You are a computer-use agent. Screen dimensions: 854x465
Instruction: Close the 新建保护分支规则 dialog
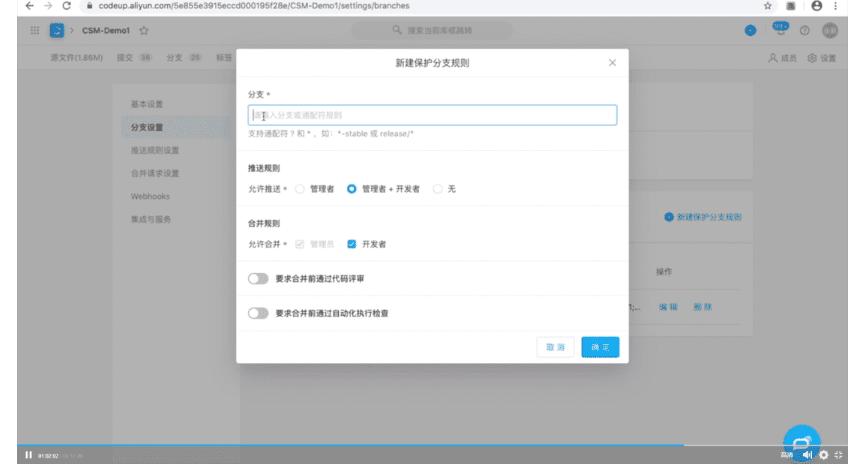click(x=612, y=63)
